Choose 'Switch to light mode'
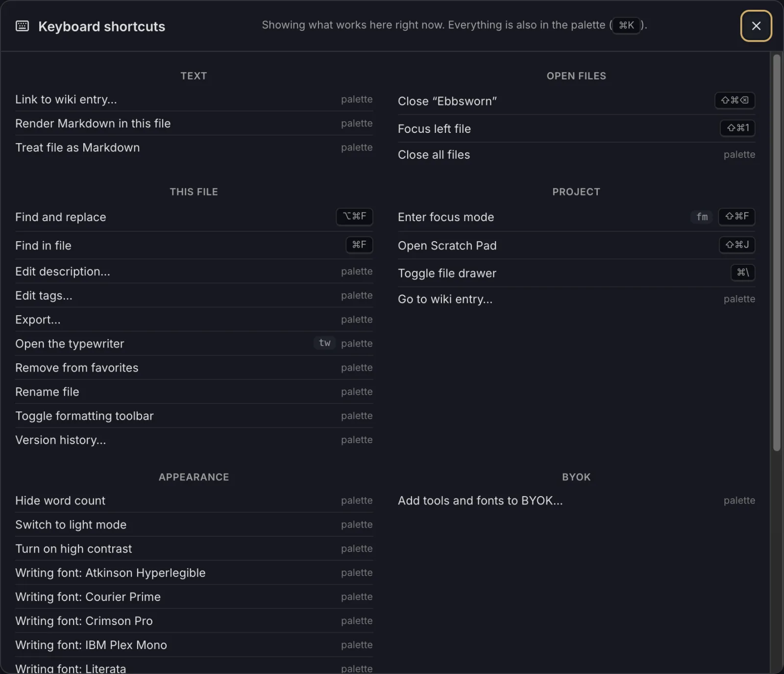Image resolution: width=784 pixels, height=674 pixels. pyautogui.click(x=194, y=524)
